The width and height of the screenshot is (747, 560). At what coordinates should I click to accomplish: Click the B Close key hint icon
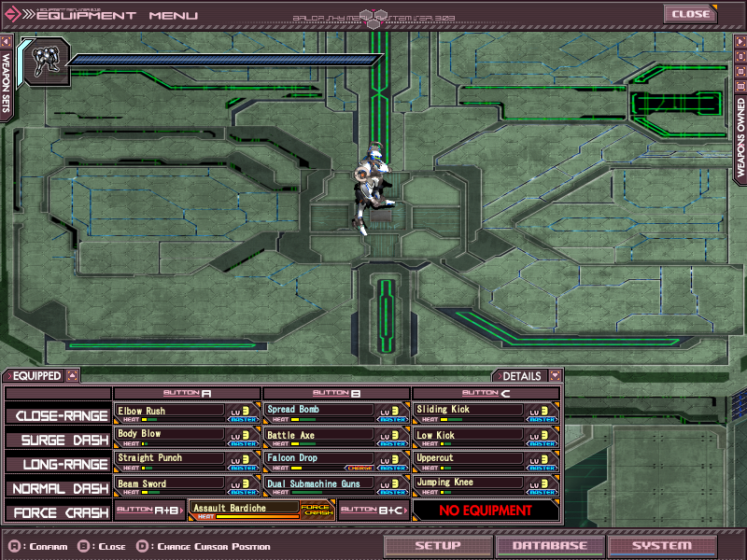tap(84, 546)
